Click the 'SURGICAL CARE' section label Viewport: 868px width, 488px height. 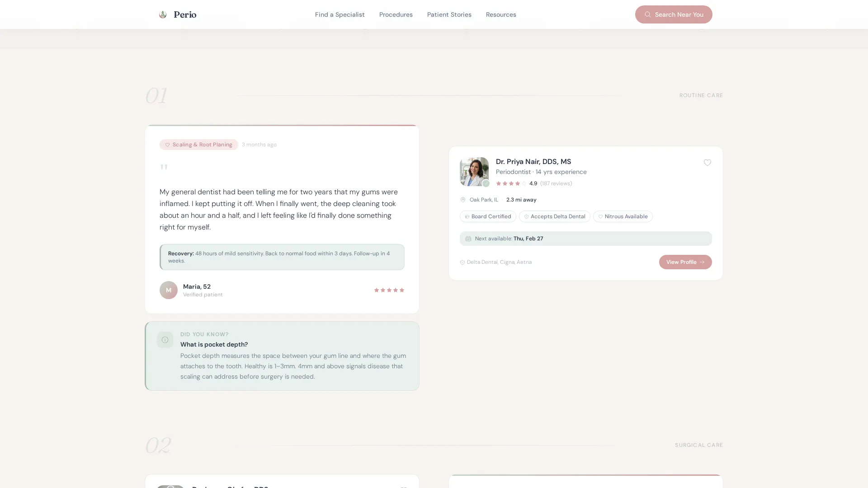[x=698, y=445]
